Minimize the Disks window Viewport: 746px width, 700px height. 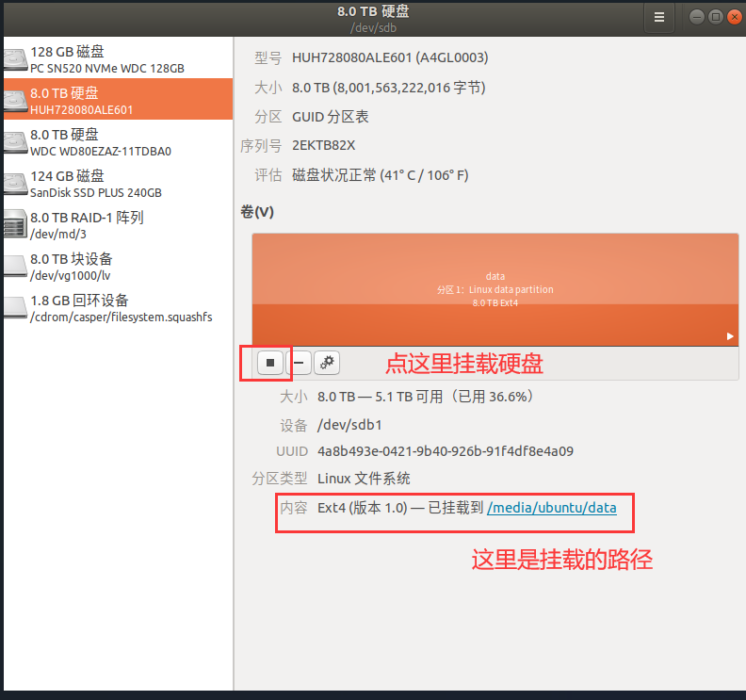(x=696, y=17)
